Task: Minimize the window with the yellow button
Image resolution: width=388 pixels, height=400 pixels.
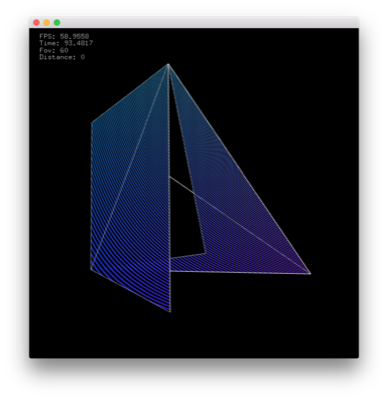Action: click(x=47, y=23)
